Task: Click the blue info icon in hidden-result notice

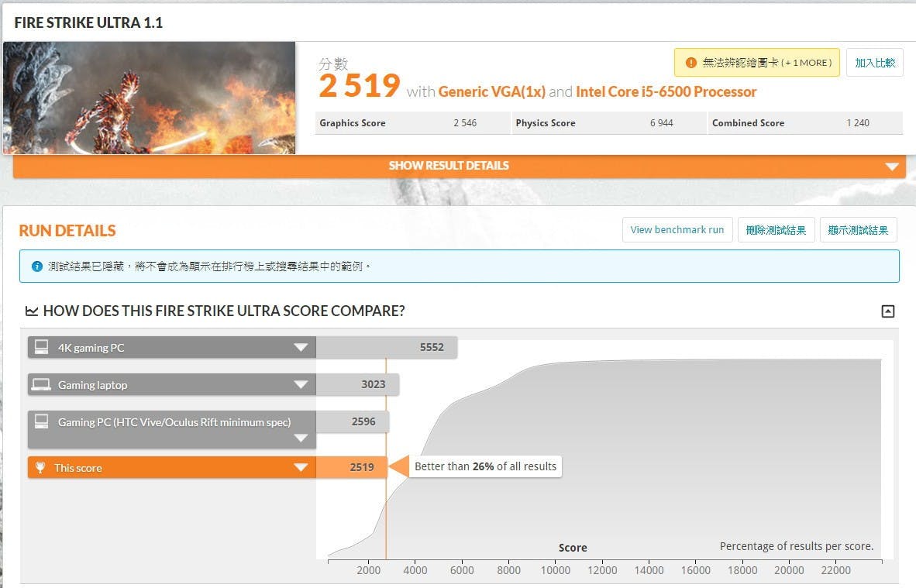Action: click(x=36, y=266)
